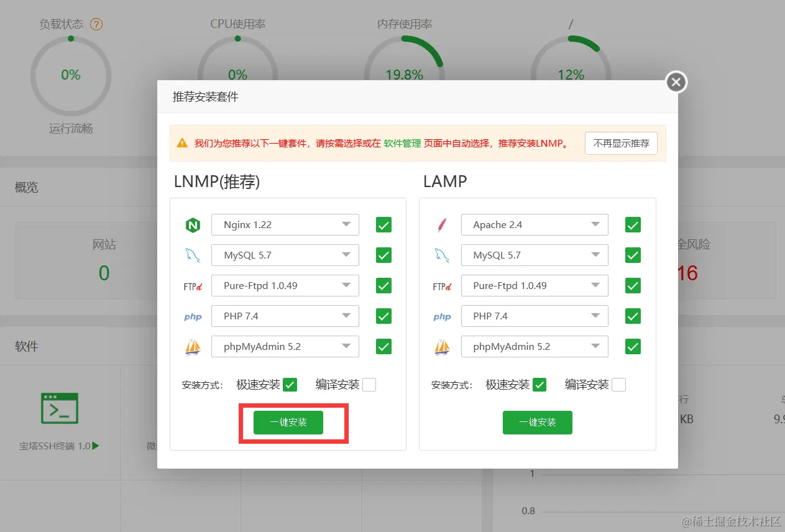Image resolution: width=785 pixels, height=532 pixels.
Task: Click the Nginx logo icon in LNMP
Action: click(x=193, y=225)
